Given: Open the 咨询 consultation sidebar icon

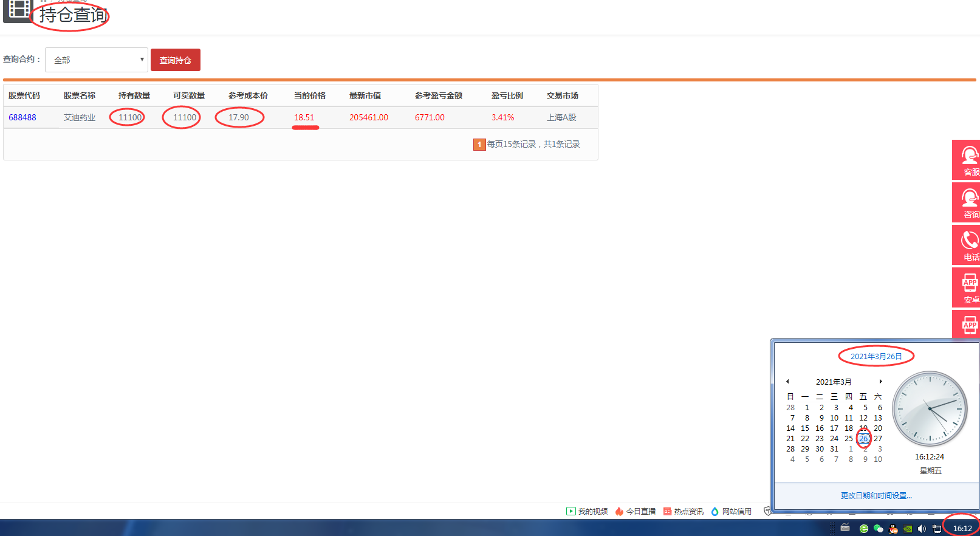Looking at the screenshot, I should (x=967, y=202).
